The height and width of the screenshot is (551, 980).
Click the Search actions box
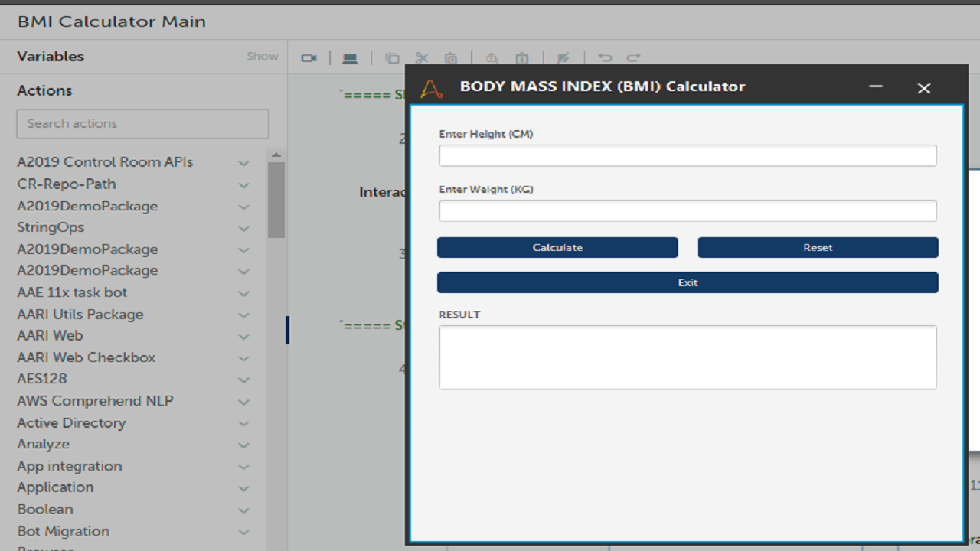pos(142,124)
